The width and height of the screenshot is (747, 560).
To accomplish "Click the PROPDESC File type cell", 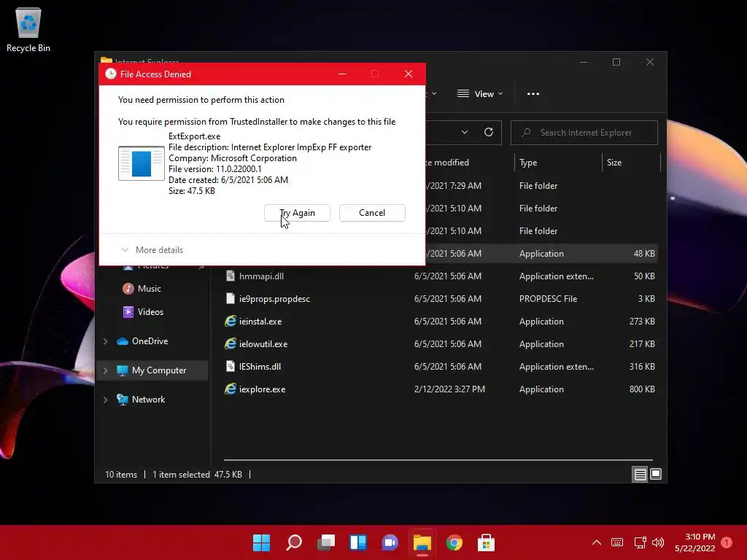I will (x=548, y=299).
